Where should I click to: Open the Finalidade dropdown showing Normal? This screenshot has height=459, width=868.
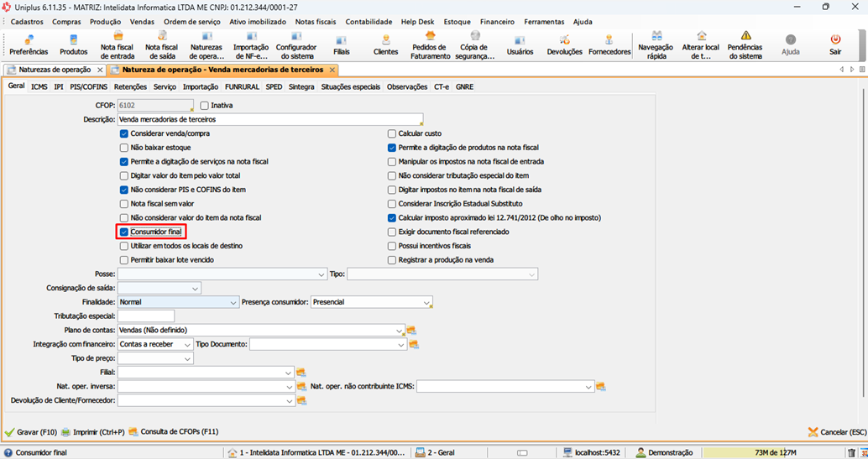(x=233, y=302)
